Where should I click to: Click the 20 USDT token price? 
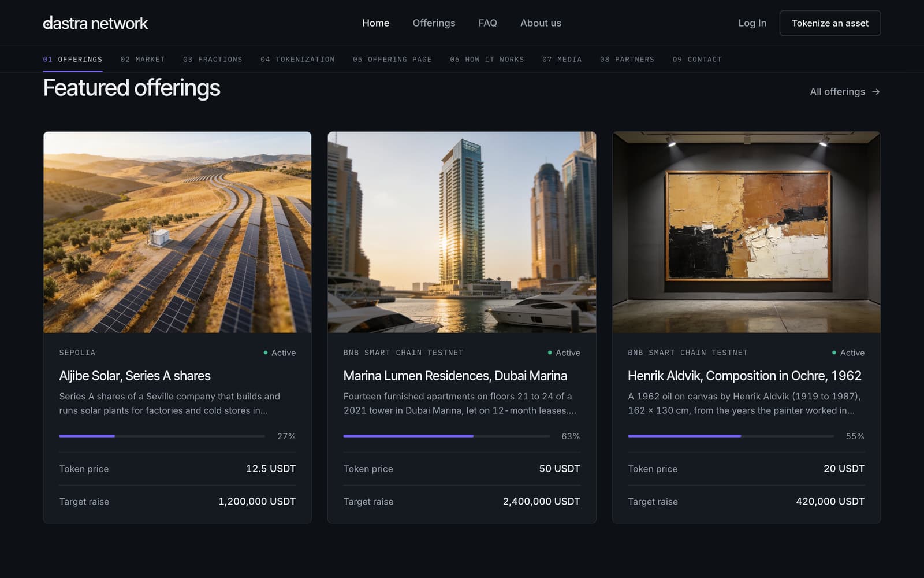click(x=844, y=469)
